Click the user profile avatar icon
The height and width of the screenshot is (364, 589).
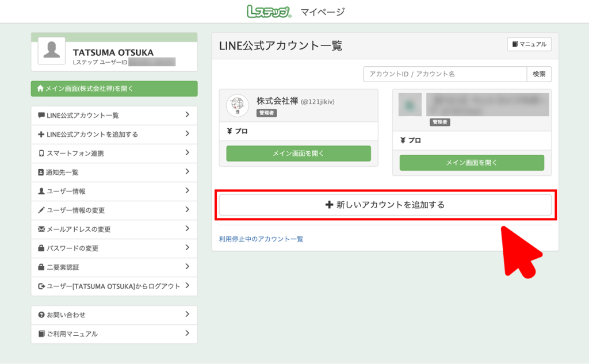point(52,51)
